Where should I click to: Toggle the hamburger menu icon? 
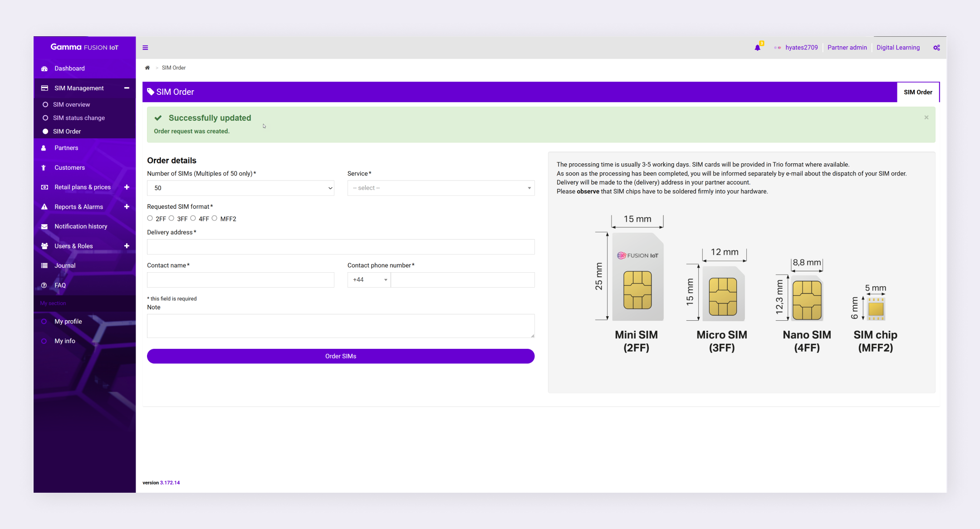145,48
